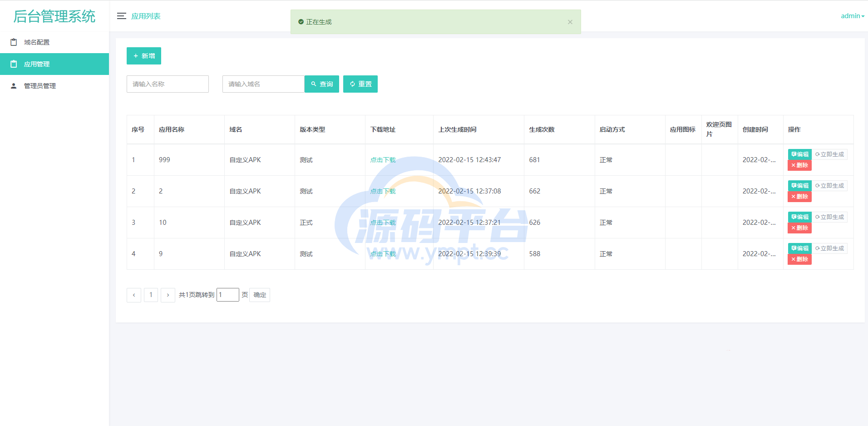Click the 确定 pagination confirm button

(260, 295)
